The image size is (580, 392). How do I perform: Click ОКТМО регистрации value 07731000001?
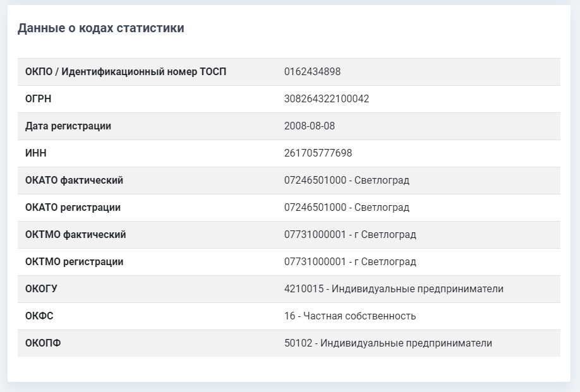[x=315, y=262]
